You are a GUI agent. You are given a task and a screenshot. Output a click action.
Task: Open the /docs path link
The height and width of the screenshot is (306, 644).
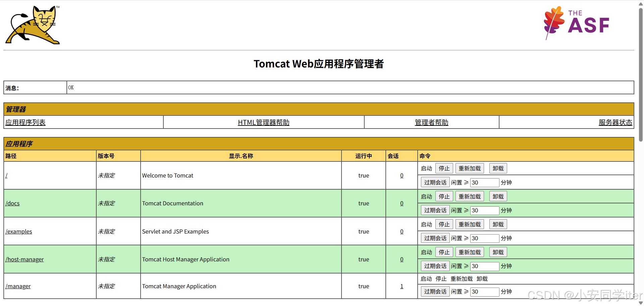click(x=12, y=203)
